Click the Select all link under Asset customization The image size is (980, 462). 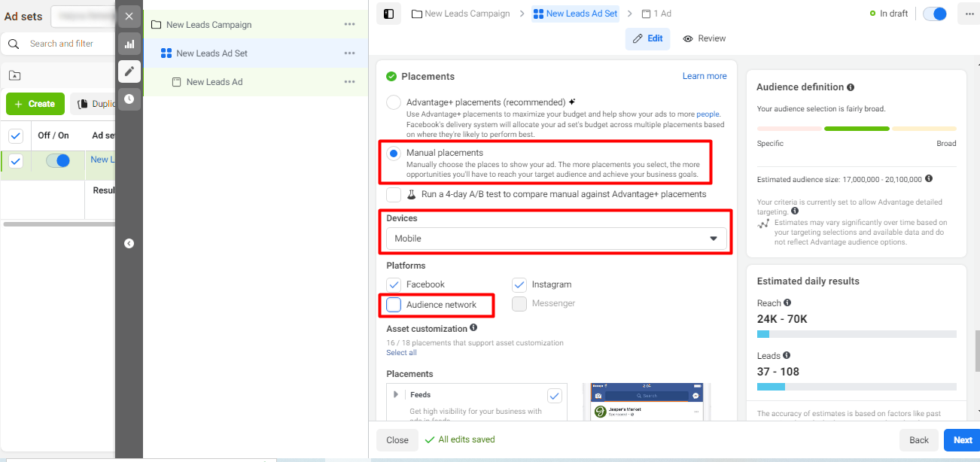tap(401, 353)
